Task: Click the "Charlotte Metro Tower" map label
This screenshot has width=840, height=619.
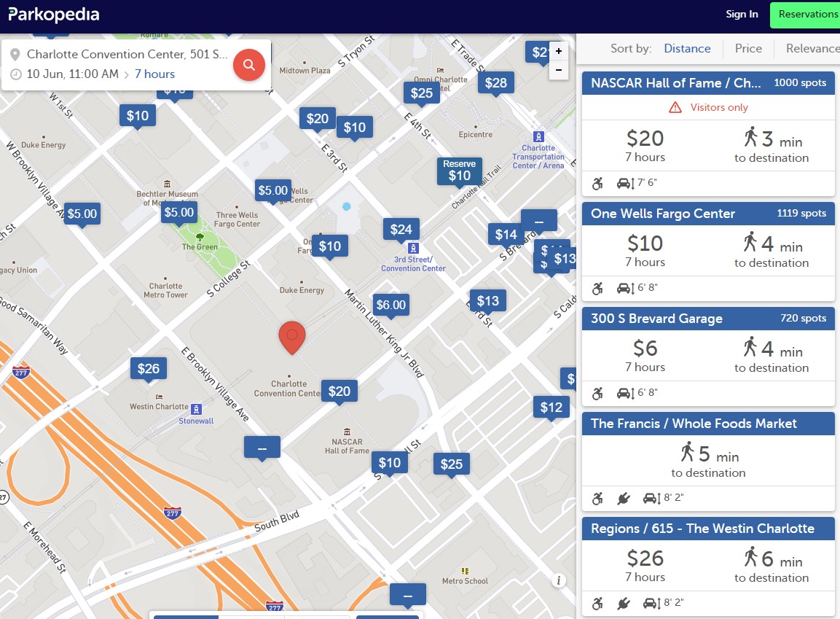Action: coord(165,290)
